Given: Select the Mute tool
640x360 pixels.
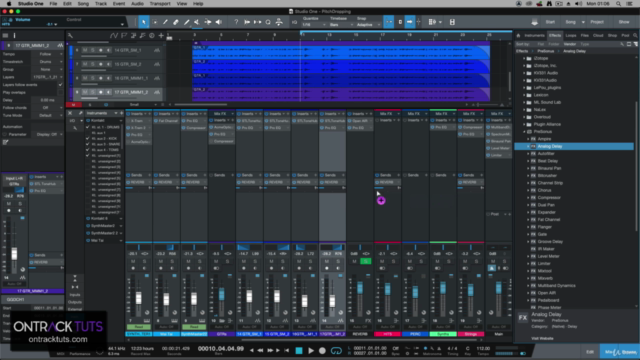Looking at the screenshot, I should click(x=197, y=22).
